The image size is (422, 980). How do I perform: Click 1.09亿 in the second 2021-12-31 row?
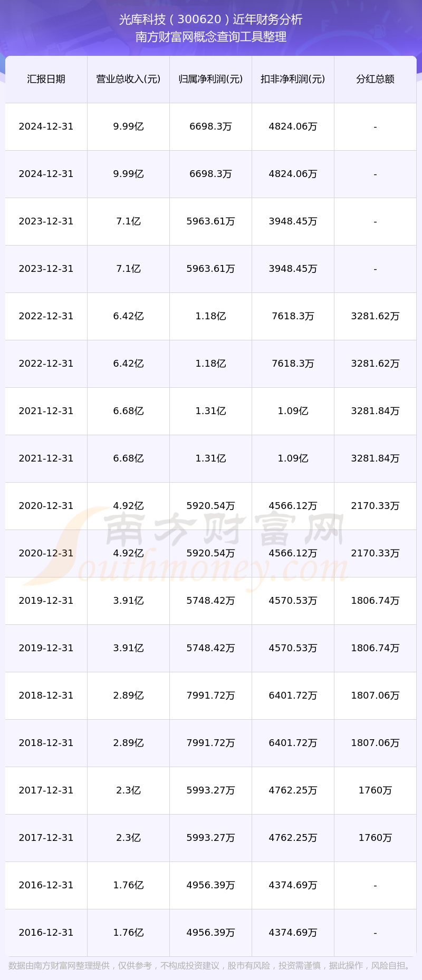click(293, 458)
